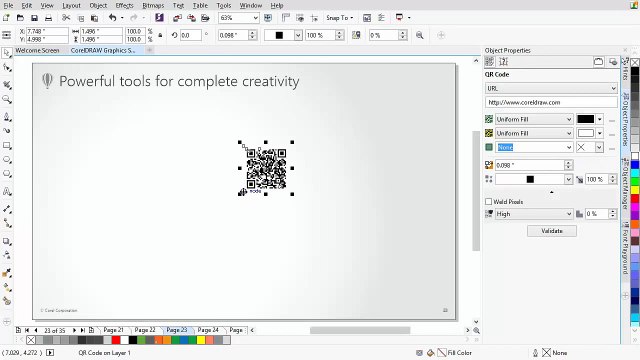Select the Color Eyedropper tool
Screen dimensions: 640x360
7,273
